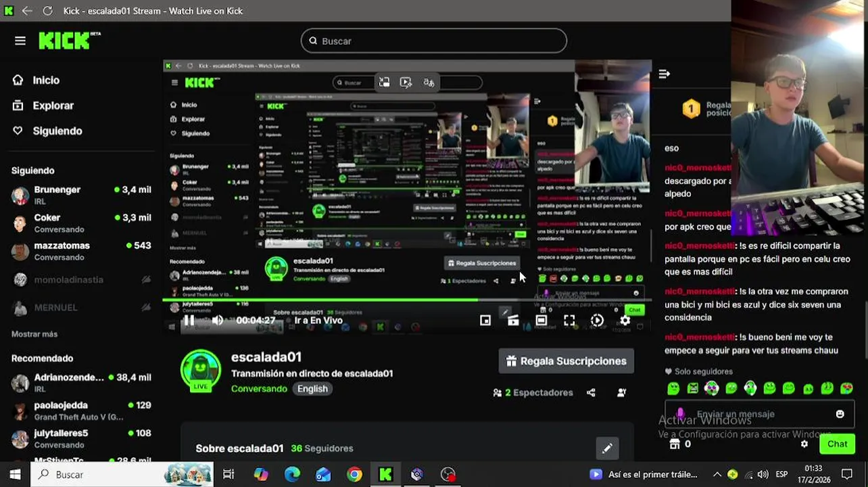Open Windows notification center
The height and width of the screenshot is (487, 868).
(x=847, y=475)
